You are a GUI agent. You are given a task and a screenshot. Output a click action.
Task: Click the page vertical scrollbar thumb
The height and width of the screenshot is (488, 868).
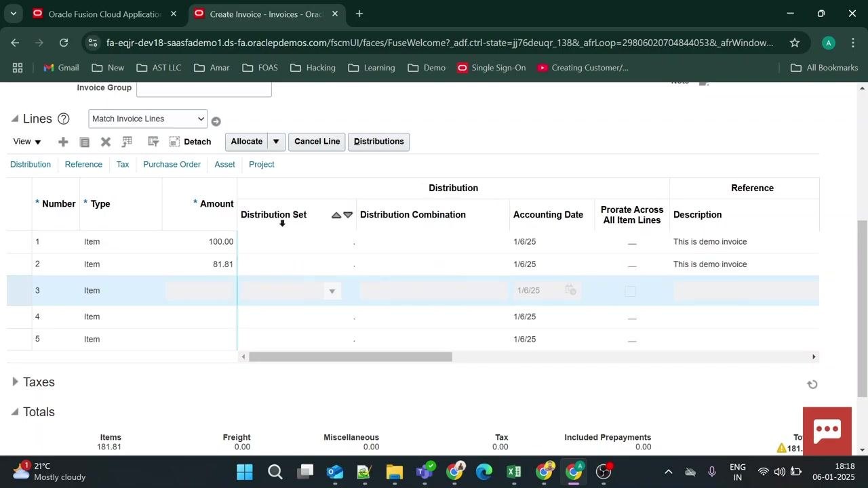point(863,308)
